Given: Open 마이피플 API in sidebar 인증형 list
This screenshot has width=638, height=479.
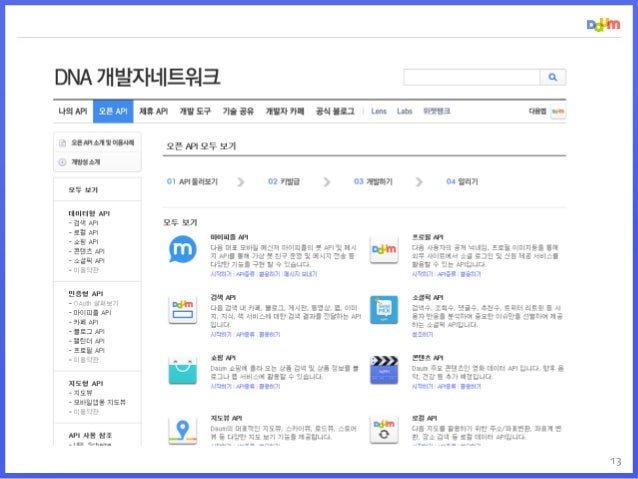Looking at the screenshot, I should (x=92, y=313).
